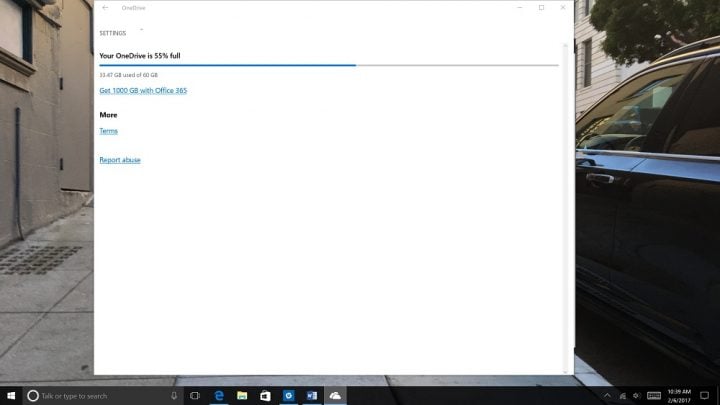720x405 pixels.
Task: Click the OneDrive storage usage bar
Action: (328, 65)
